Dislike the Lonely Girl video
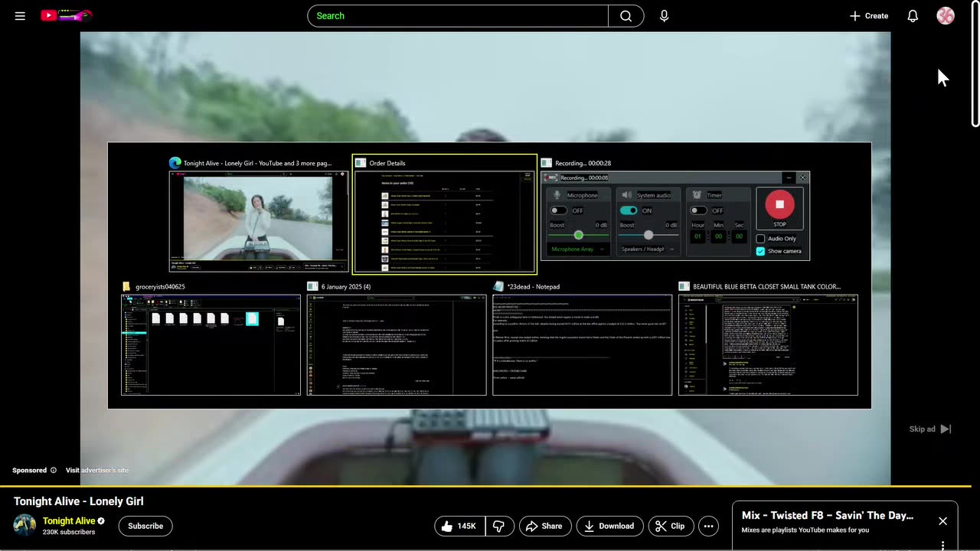The width and height of the screenshot is (980, 551). click(498, 526)
